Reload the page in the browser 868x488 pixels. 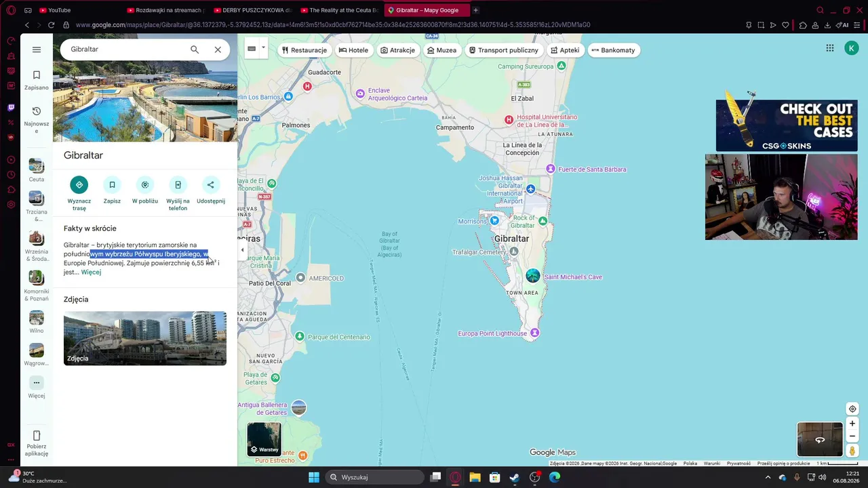tap(51, 25)
